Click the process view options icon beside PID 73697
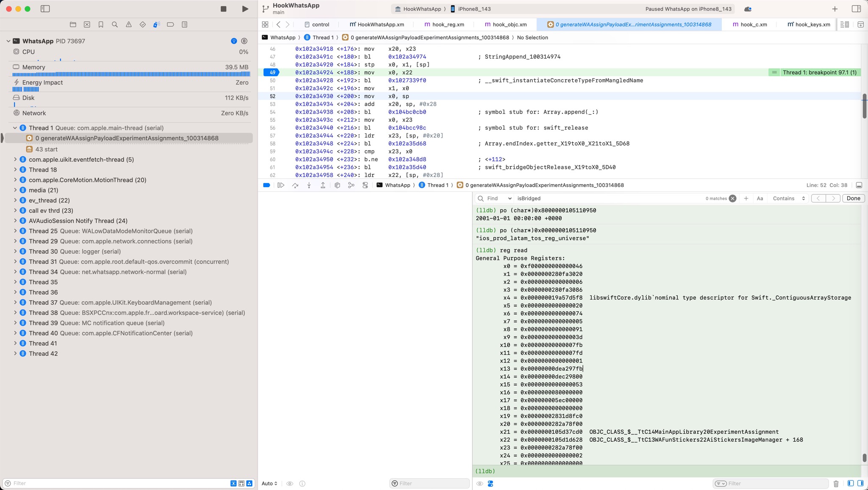The height and width of the screenshot is (490, 868). click(x=244, y=41)
